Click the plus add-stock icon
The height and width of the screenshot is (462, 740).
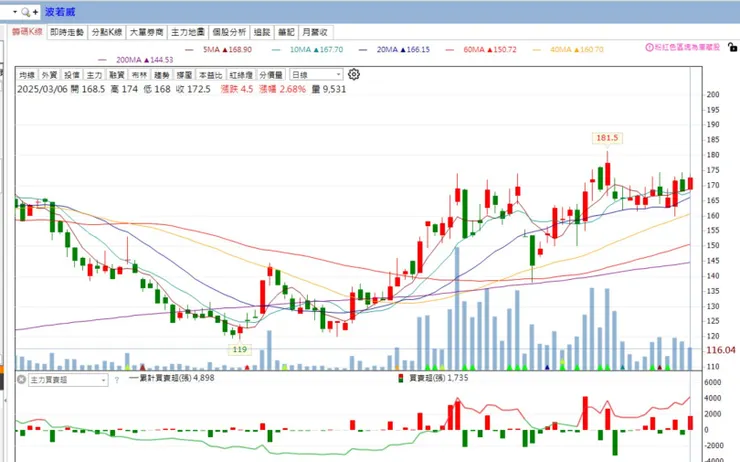click(x=35, y=12)
